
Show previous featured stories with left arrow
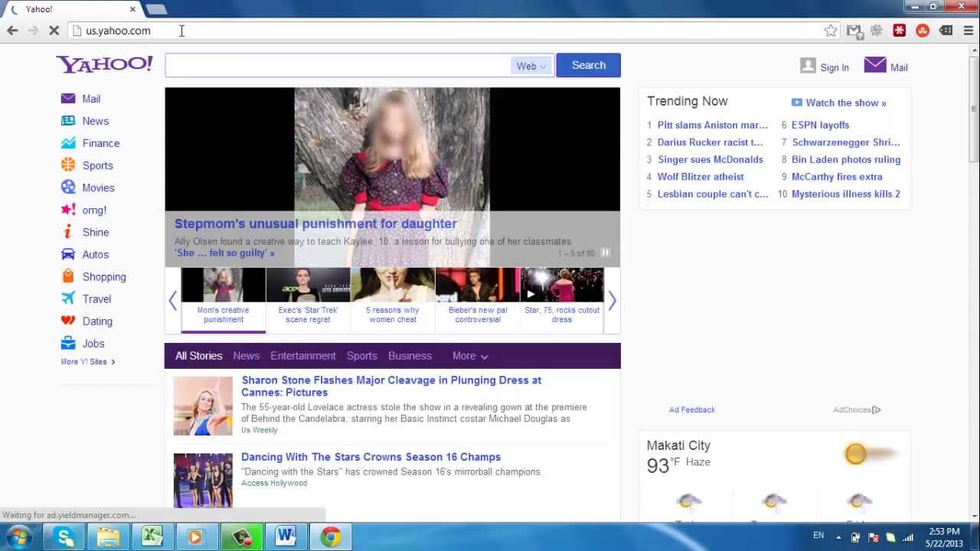click(173, 300)
